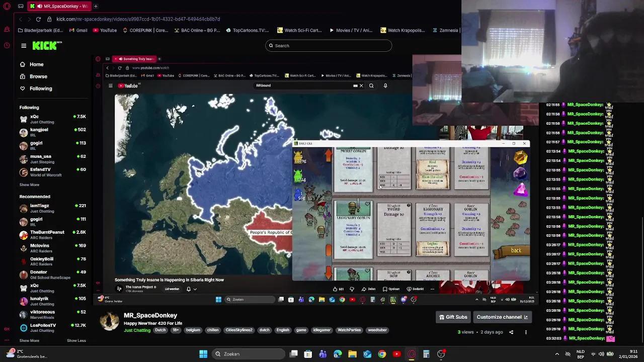644x362 pixels.
Task: Click the Gift Subs button
Action: (x=453, y=317)
